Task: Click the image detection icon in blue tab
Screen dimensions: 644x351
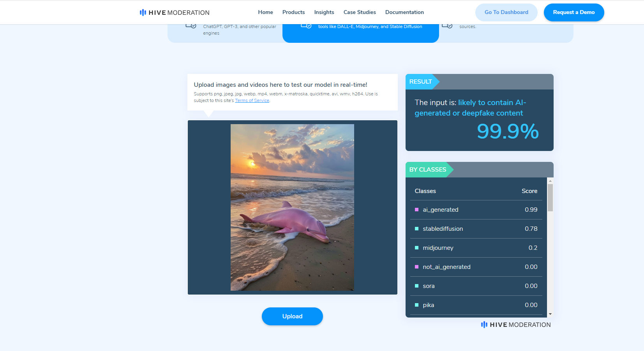Action: coord(306,26)
